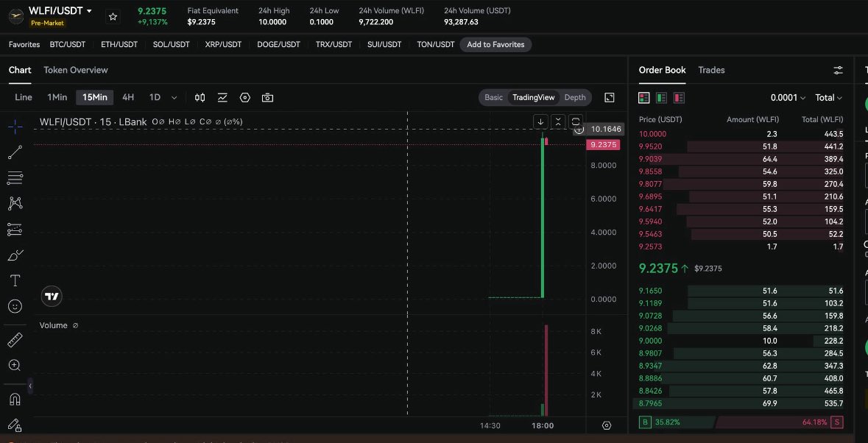Take a chart snapshot with camera icon
868x443 pixels.
[267, 97]
